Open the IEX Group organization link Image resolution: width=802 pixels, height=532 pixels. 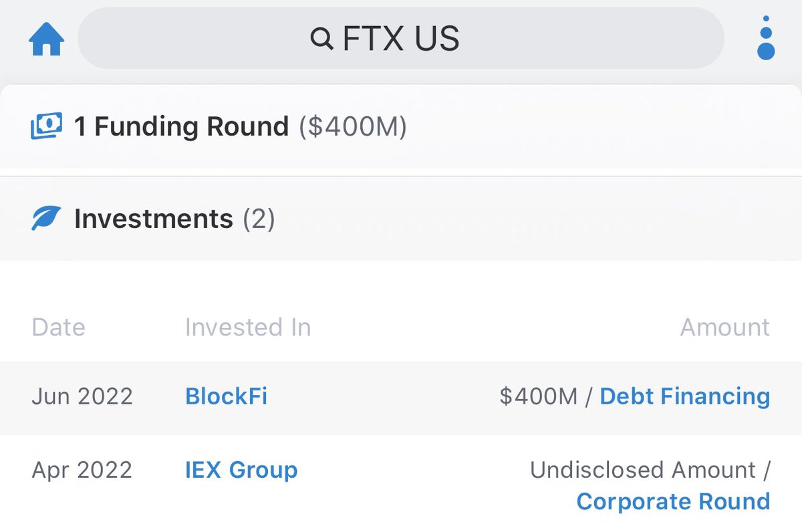(241, 470)
